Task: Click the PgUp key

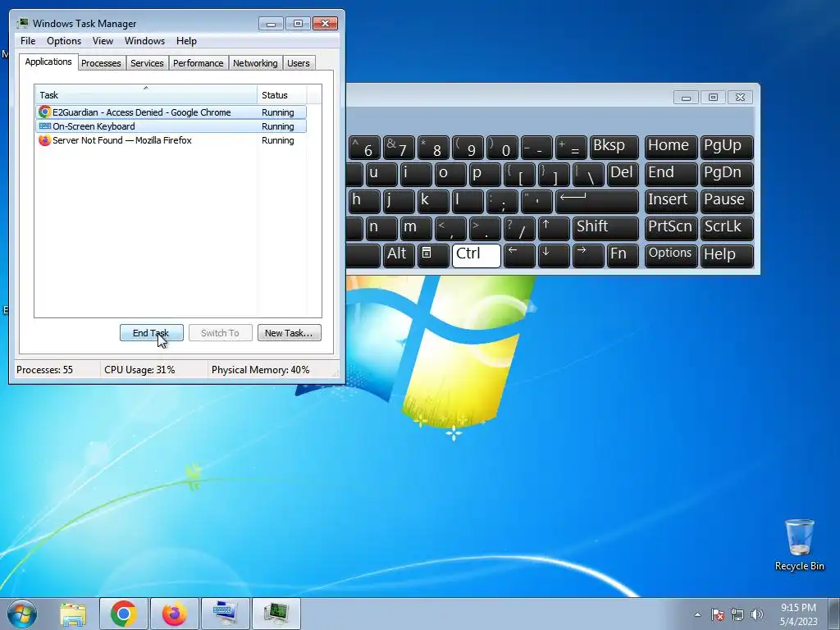Action: (727, 148)
